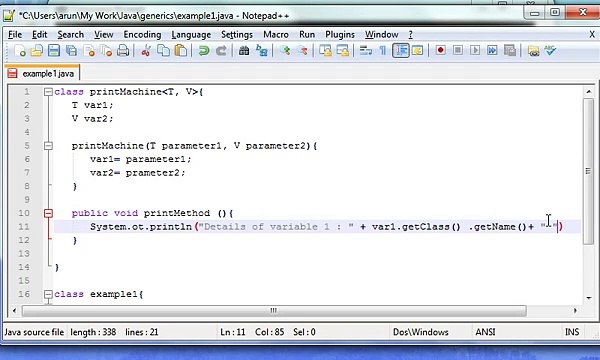Open the Encoding menu
The height and width of the screenshot is (360, 600).
(x=142, y=34)
